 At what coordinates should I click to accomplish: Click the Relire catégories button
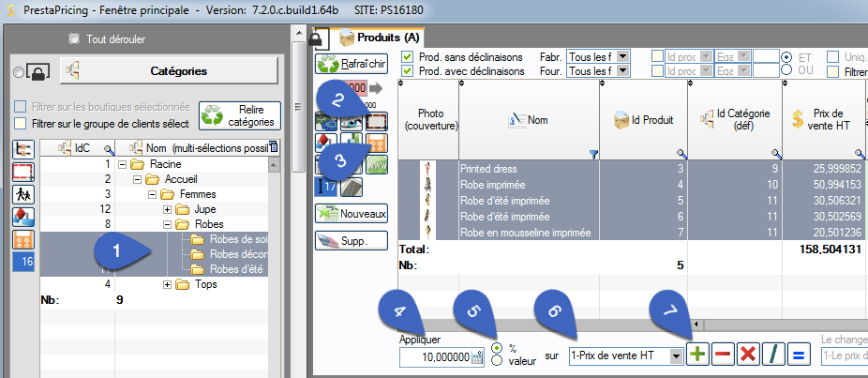(x=240, y=115)
